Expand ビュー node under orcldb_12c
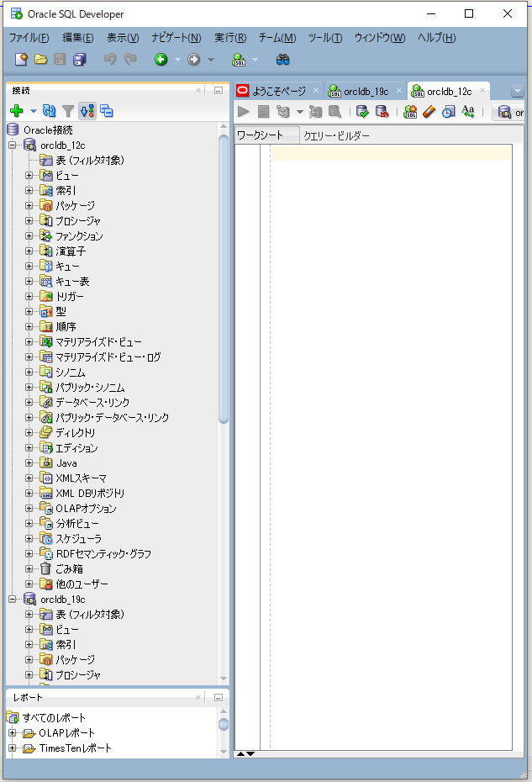 point(29,176)
